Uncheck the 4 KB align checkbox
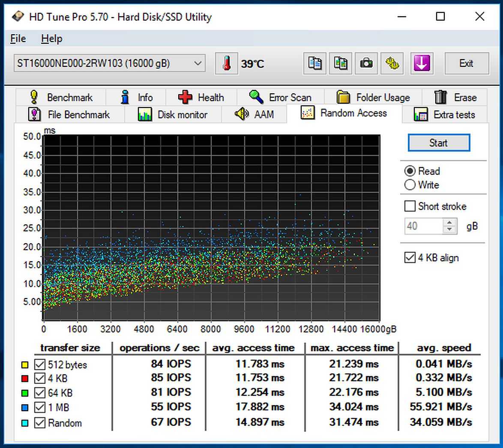 [x=410, y=258]
